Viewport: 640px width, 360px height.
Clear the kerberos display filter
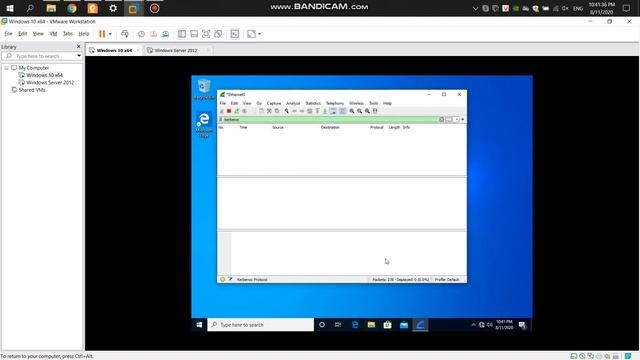pos(442,119)
